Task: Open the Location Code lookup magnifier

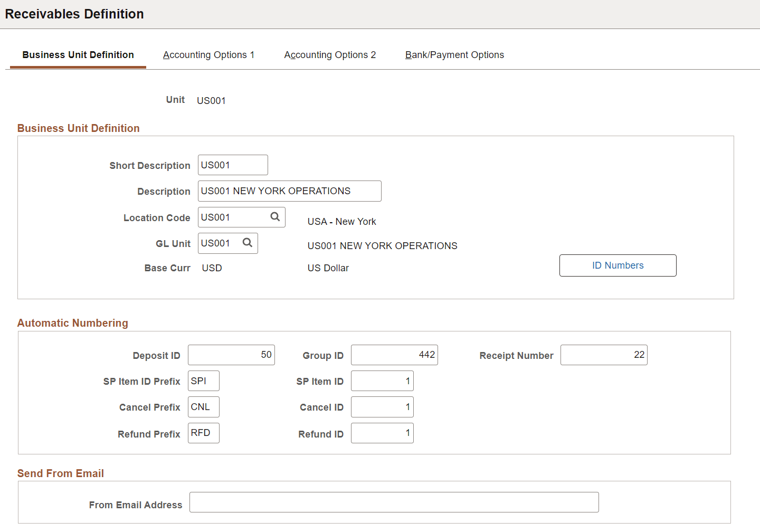Action: (x=275, y=216)
